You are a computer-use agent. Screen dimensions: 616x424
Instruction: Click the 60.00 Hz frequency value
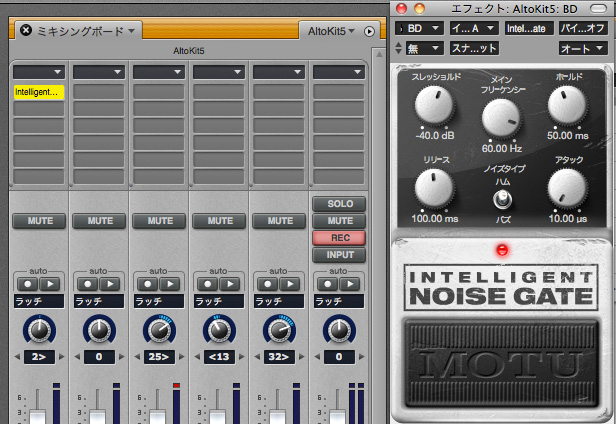[x=502, y=149]
